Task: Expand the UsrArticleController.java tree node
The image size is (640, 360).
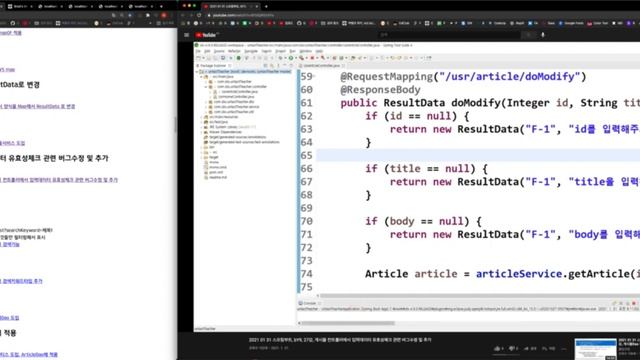Action: pos(211,92)
